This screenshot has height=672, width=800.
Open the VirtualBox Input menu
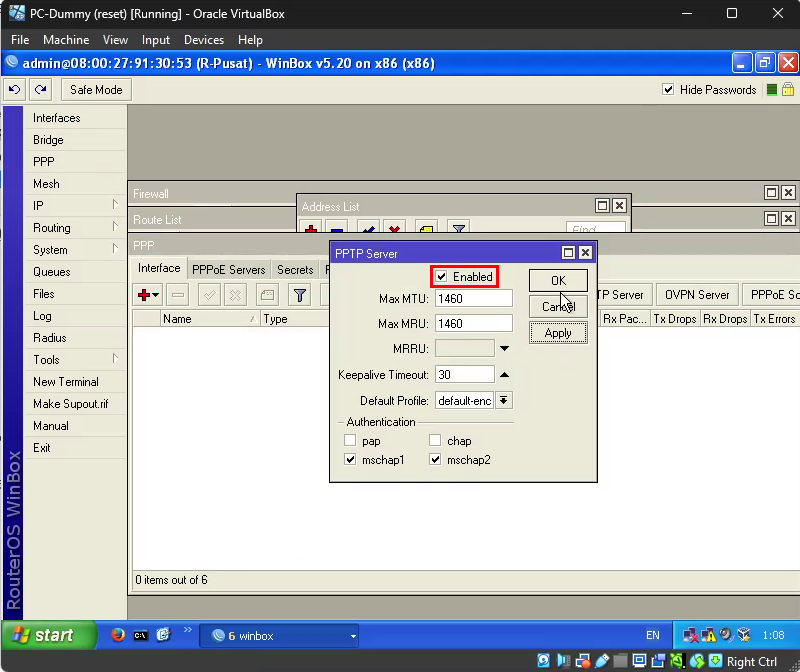(156, 40)
